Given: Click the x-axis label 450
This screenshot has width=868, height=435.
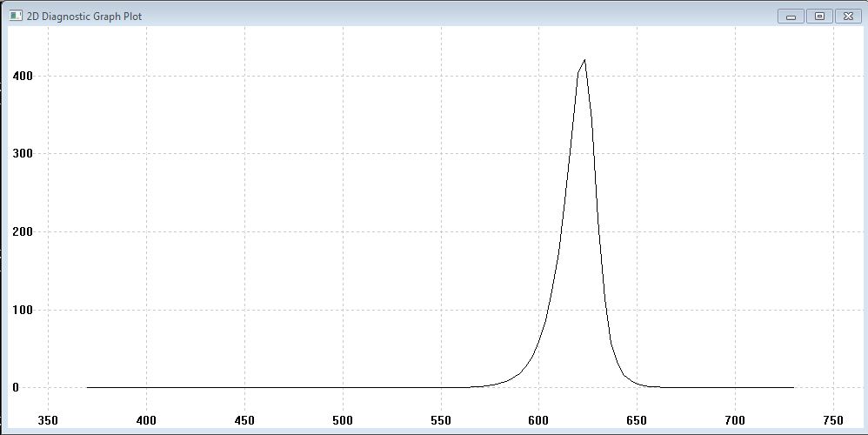Looking at the screenshot, I should (x=244, y=420).
